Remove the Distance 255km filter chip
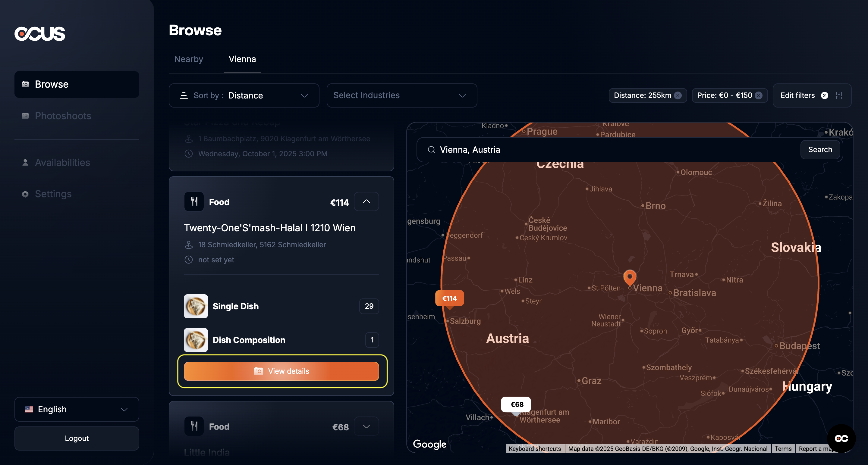Screen dimensions: 868x465 tap(678, 96)
